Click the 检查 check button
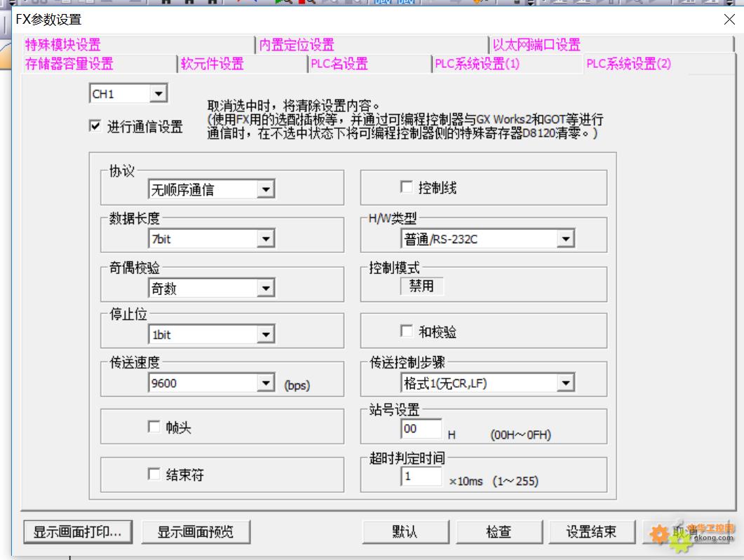Image resolution: width=744 pixels, height=560 pixels. pyautogui.click(x=499, y=532)
